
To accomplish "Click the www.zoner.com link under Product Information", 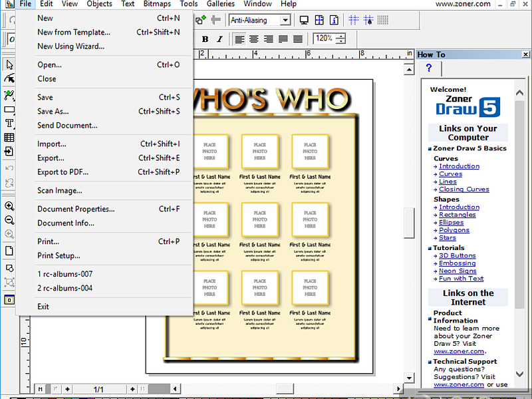I will coord(459,352).
